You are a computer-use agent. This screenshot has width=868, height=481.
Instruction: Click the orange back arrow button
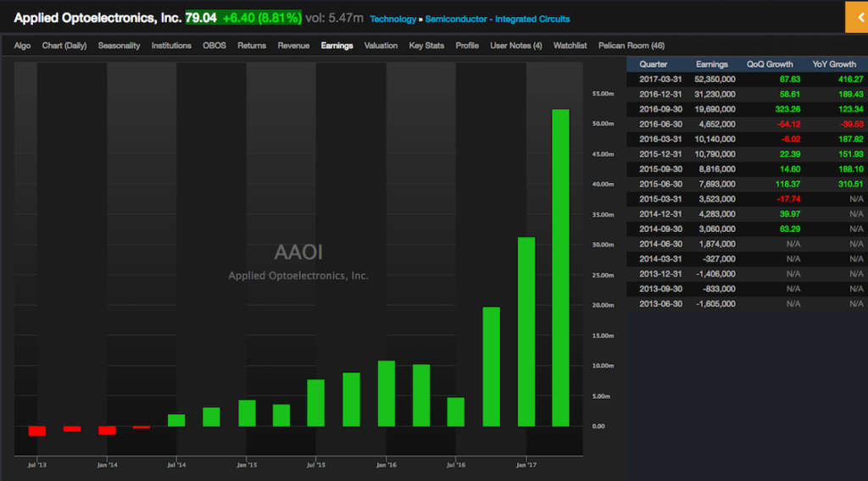click(857, 17)
